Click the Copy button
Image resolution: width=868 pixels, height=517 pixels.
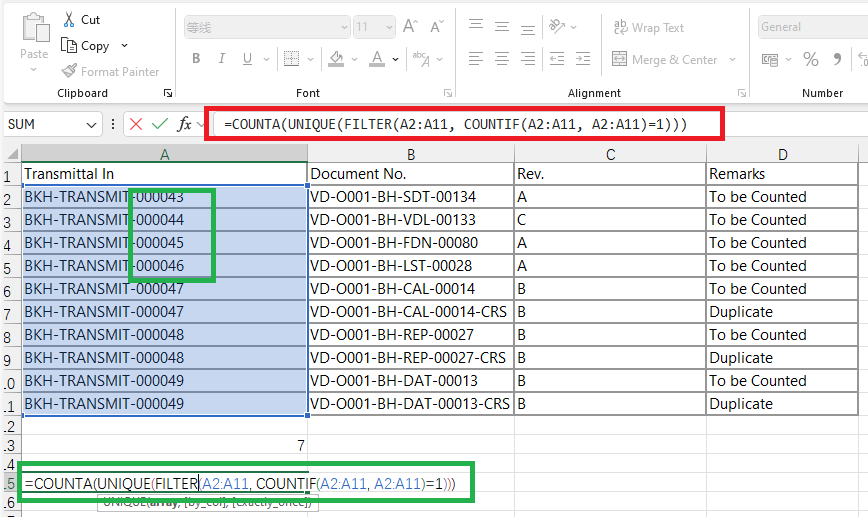point(85,45)
